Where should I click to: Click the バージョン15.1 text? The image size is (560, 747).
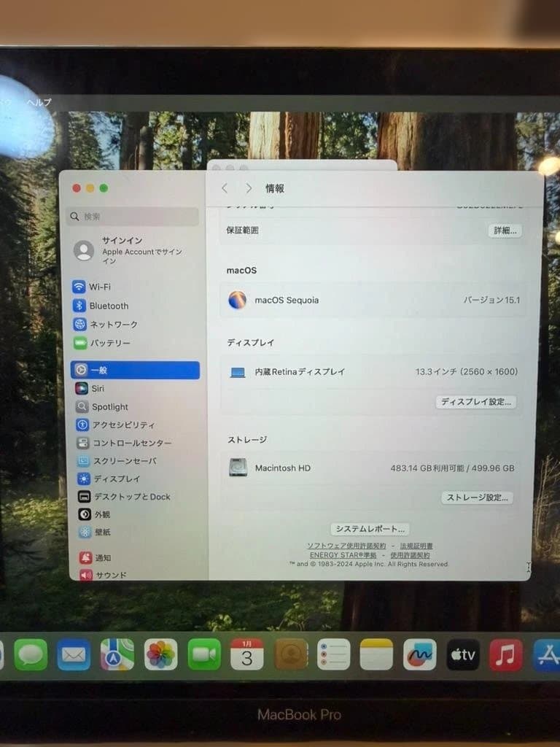[491, 300]
